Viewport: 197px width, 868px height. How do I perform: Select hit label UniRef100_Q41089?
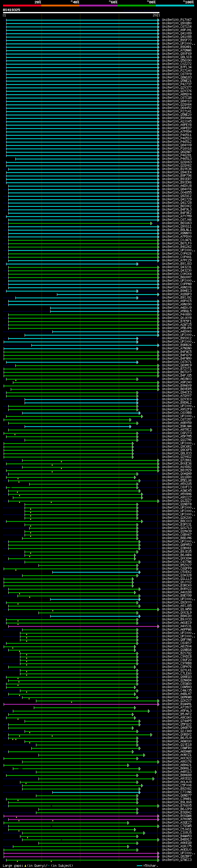[x=177, y=33]
